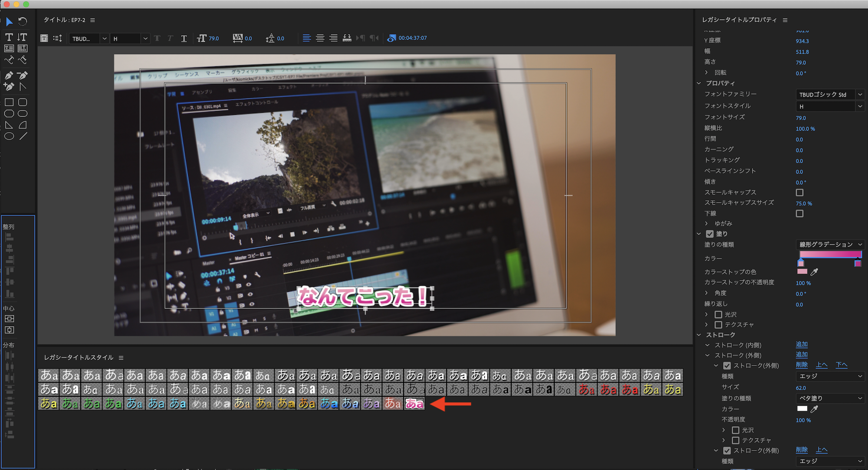
Task: Click the underline text icon
Action: pyautogui.click(x=184, y=39)
